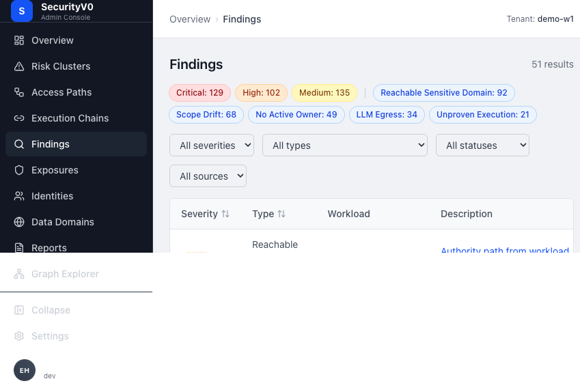The image size is (580, 392).
Task: Click the dev user label
Action: [50, 376]
